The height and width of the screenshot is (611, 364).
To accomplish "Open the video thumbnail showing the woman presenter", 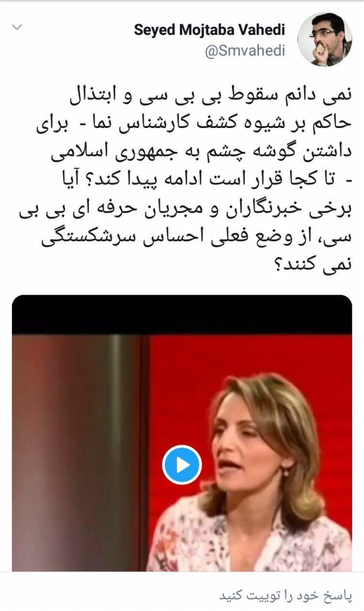I will coord(182,433).
